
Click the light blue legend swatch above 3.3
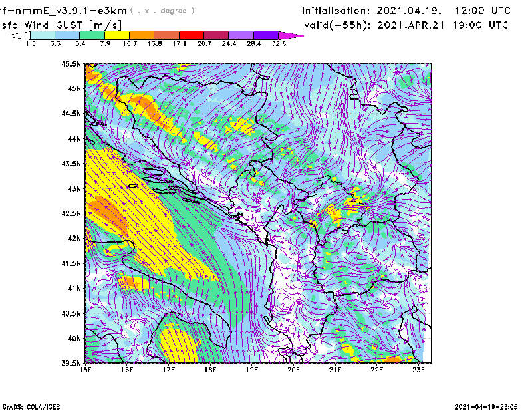[67, 35]
